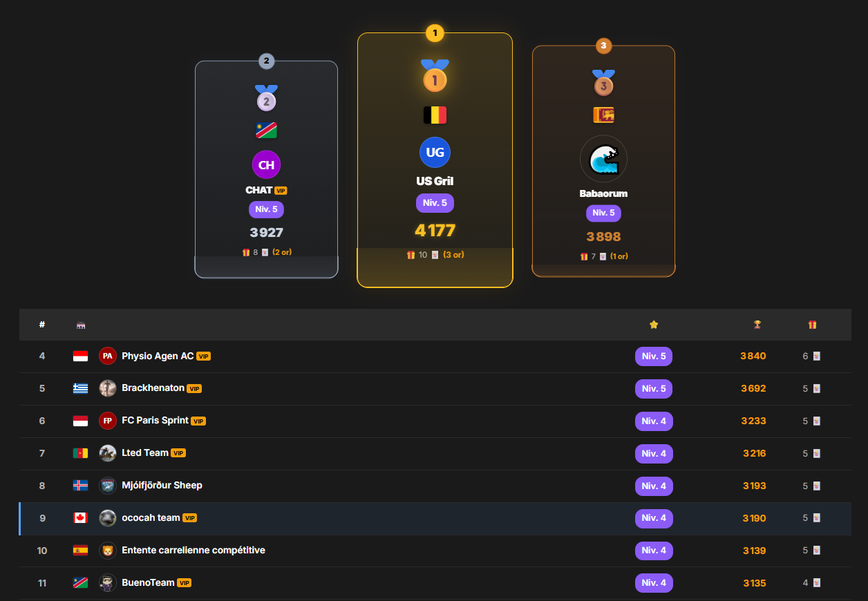Click the gift icon in the table header
Screen dimensions: 868x601
[x=812, y=324]
